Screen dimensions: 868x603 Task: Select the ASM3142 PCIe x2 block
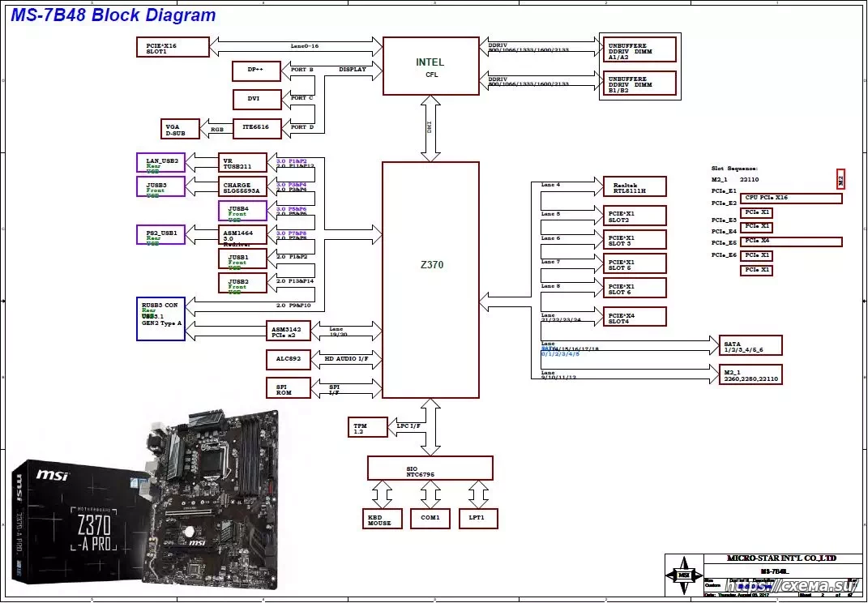pyautogui.click(x=289, y=331)
